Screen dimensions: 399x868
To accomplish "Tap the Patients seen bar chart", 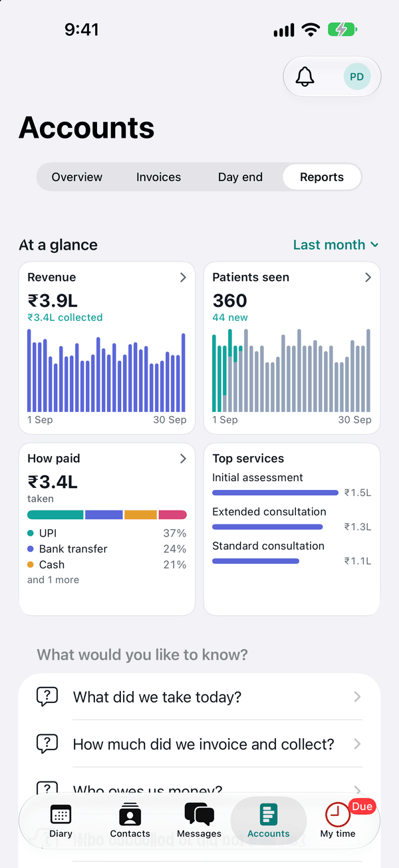I will click(x=291, y=370).
